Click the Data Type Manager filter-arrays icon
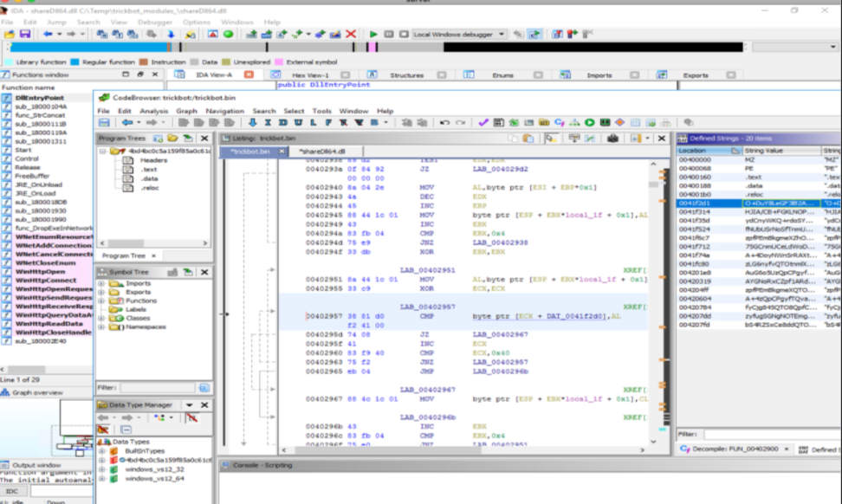842x504 pixels. pyautogui.click(x=191, y=417)
